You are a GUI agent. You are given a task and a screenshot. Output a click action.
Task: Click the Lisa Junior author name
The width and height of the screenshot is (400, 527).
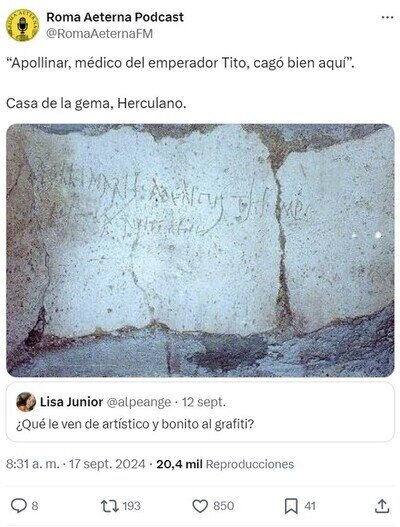(x=71, y=402)
